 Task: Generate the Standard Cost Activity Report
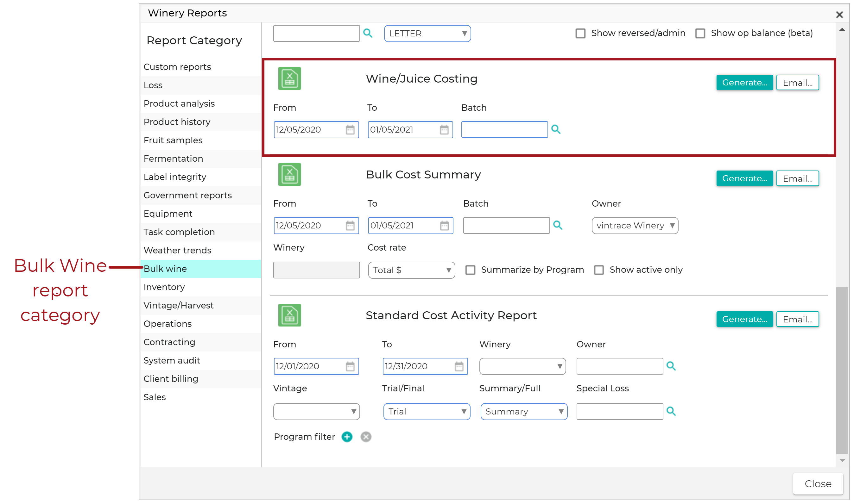744,319
